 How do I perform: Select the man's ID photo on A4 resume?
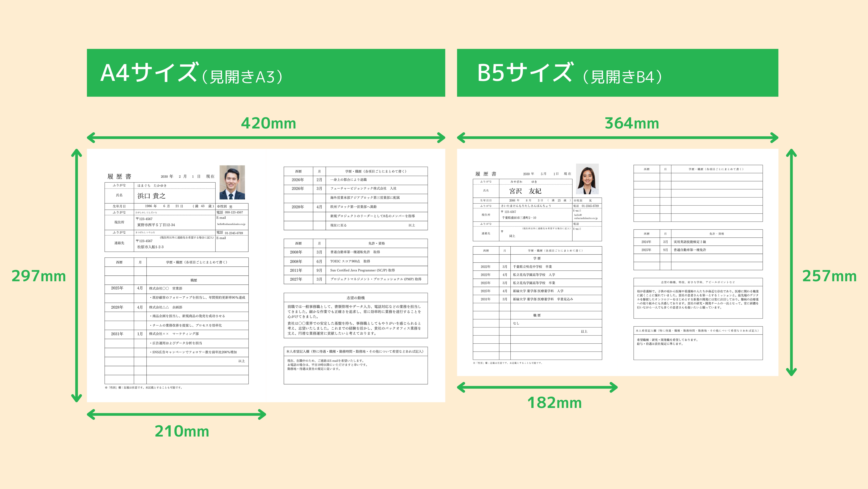coord(232,182)
